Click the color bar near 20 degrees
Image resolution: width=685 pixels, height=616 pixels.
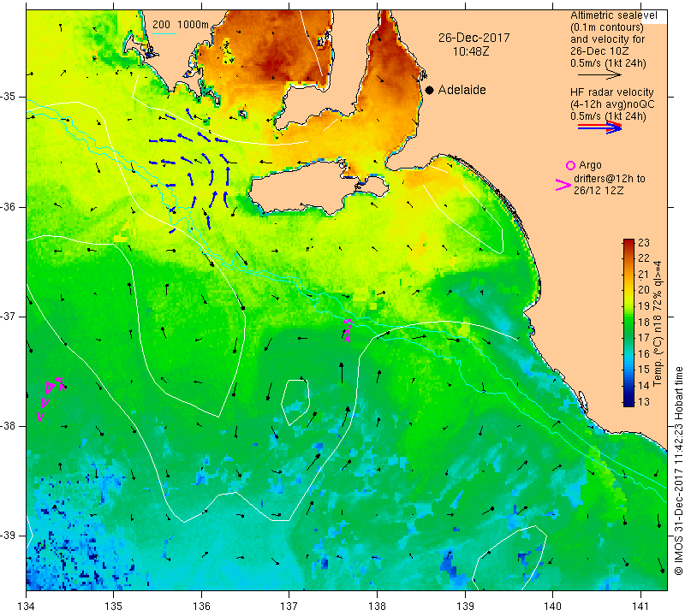click(x=628, y=290)
